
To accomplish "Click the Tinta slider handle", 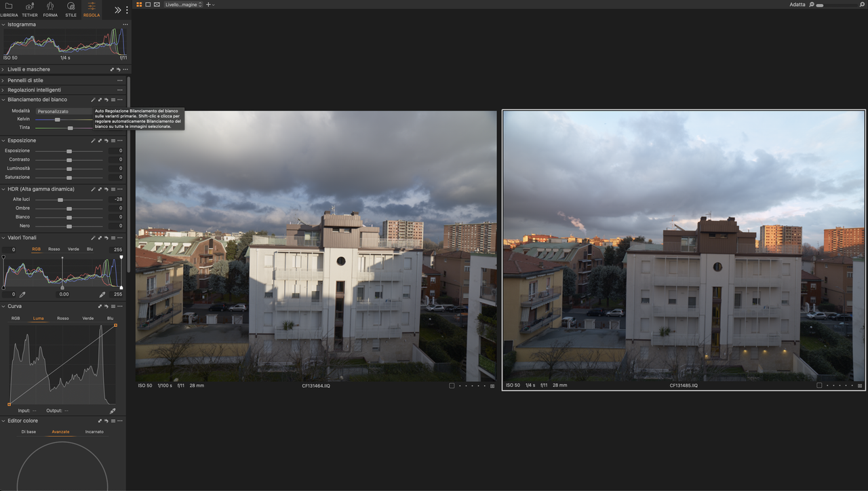I will [x=70, y=127].
